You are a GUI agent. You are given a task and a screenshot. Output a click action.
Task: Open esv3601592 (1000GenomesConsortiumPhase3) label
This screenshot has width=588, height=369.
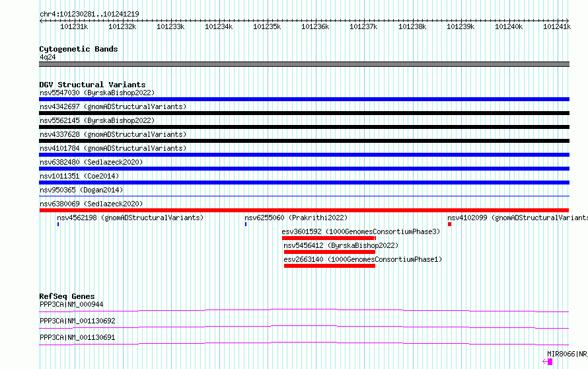(x=361, y=231)
